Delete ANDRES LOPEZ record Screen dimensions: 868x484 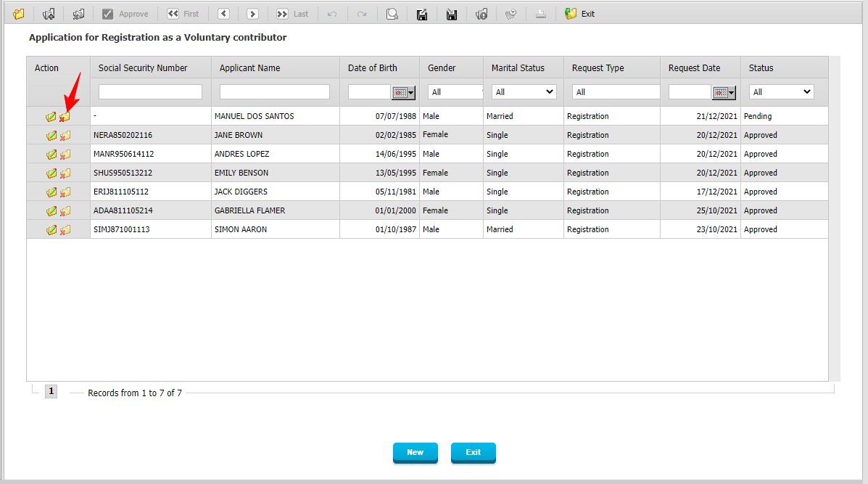65,155
